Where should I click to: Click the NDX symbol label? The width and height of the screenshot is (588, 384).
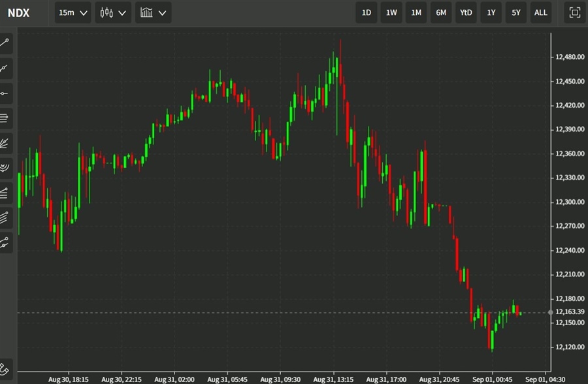click(x=19, y=13)
